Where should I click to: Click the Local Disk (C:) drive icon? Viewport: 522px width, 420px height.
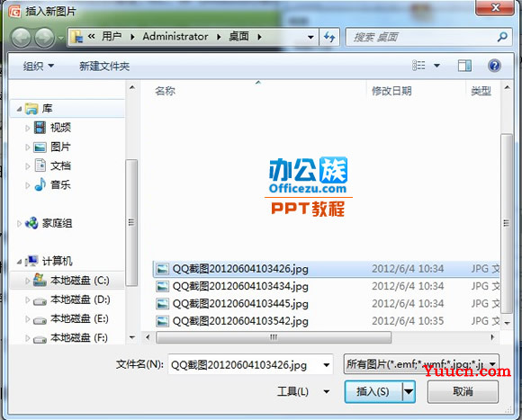[40, 281]
